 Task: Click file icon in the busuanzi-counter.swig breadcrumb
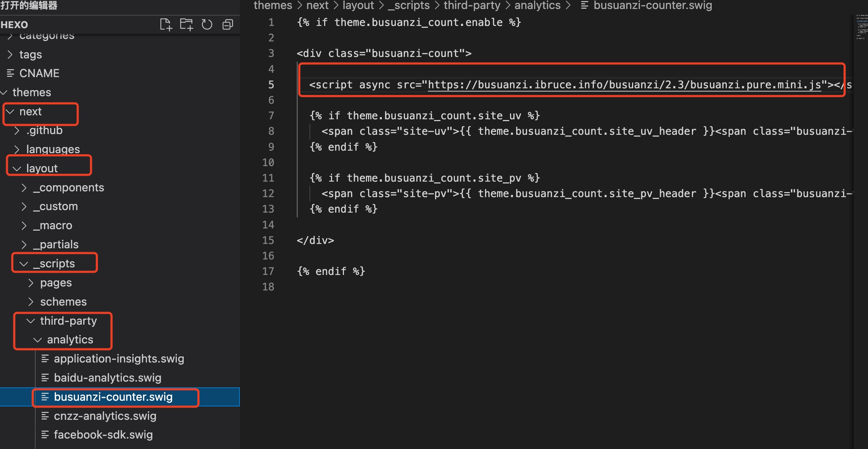coord(585,5)
